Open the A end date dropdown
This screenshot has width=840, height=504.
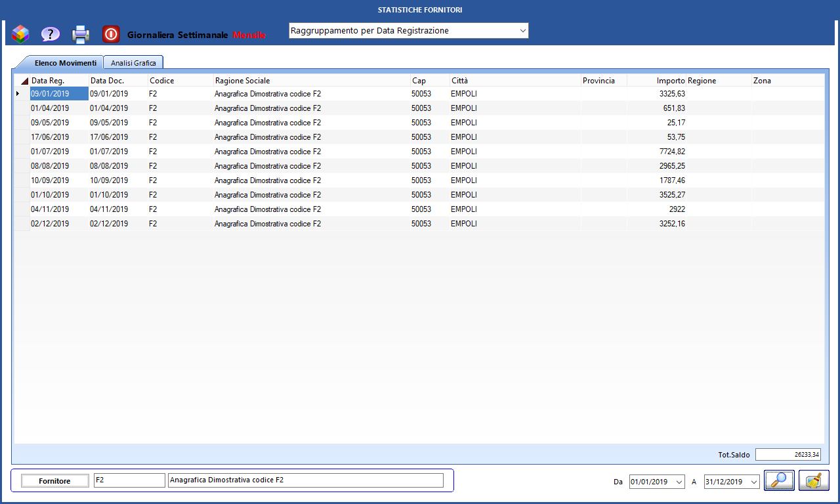[x=753, y=482]
